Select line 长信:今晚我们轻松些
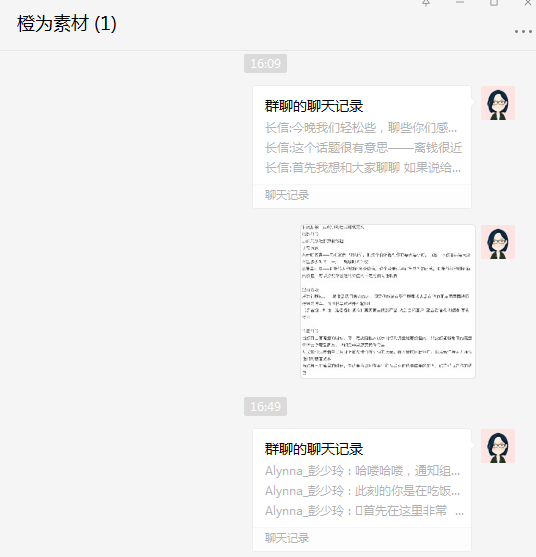This screenshot has width=536, height=557. (x=361, y=128)
